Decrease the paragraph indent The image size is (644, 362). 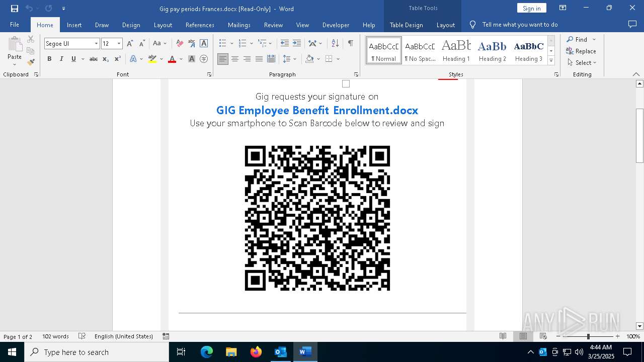285,43
